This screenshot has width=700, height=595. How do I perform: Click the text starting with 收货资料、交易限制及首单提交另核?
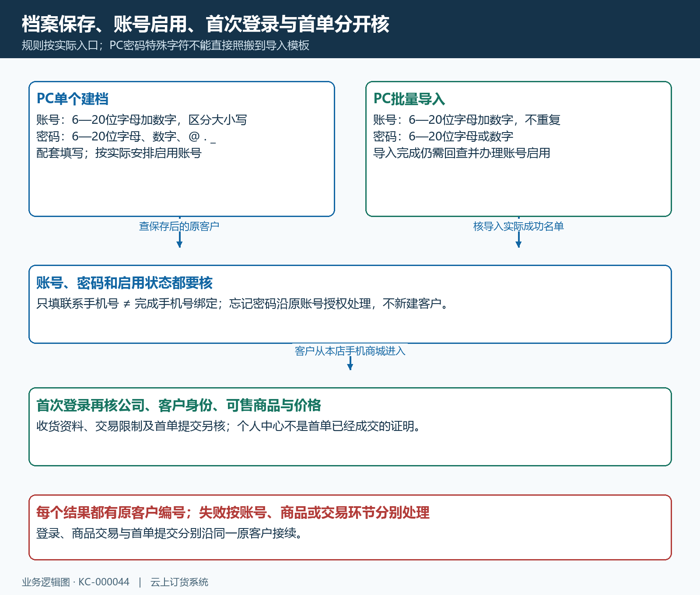(229, 426)
